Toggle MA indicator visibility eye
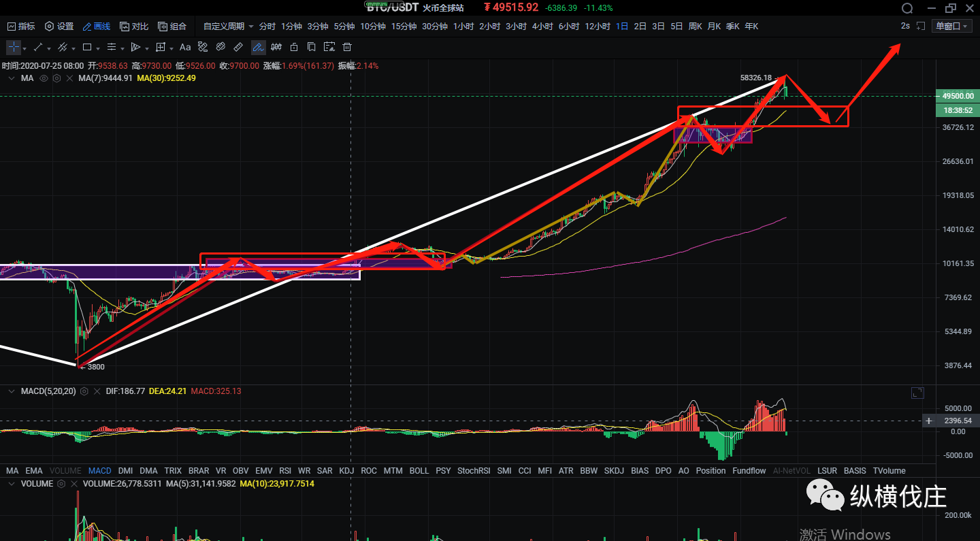 pos(44,78)
